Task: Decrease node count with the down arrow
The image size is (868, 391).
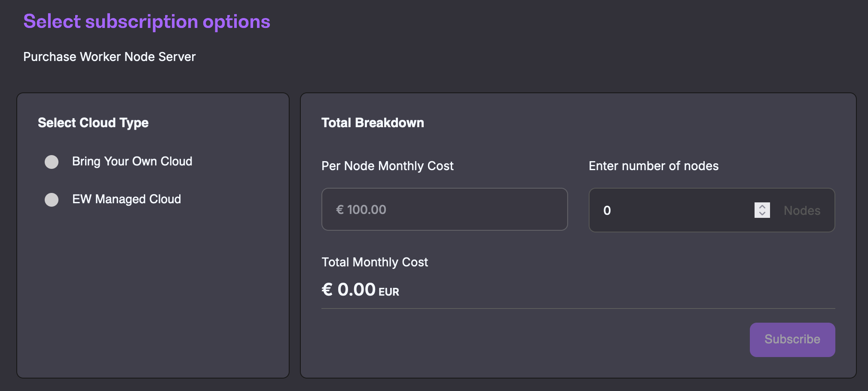Action: pos(762,214)
